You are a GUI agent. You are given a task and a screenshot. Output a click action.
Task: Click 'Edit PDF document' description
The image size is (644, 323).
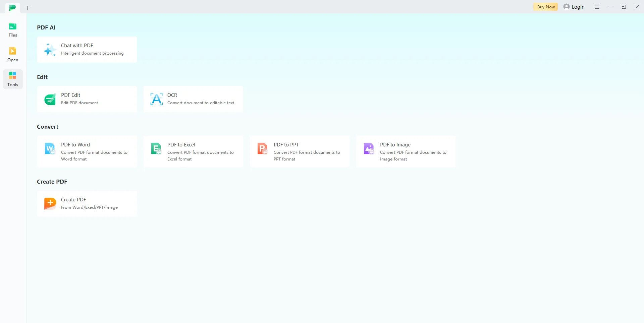79,103
